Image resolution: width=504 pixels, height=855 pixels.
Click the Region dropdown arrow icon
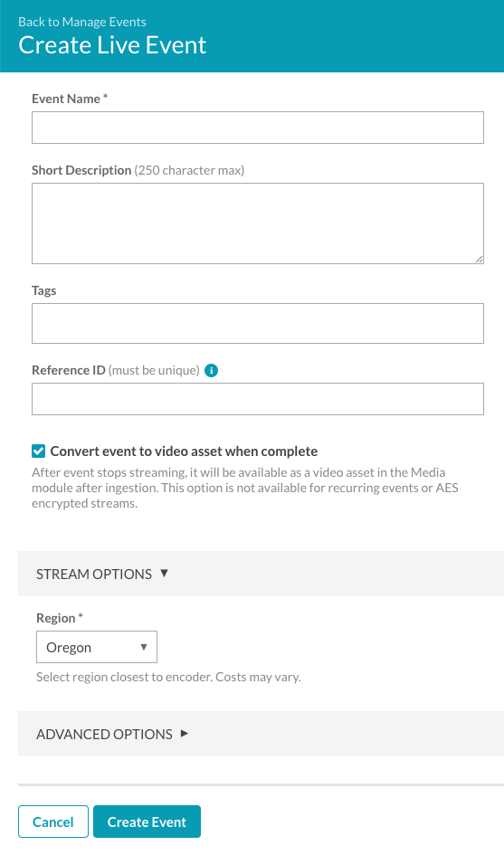[144, 647]
